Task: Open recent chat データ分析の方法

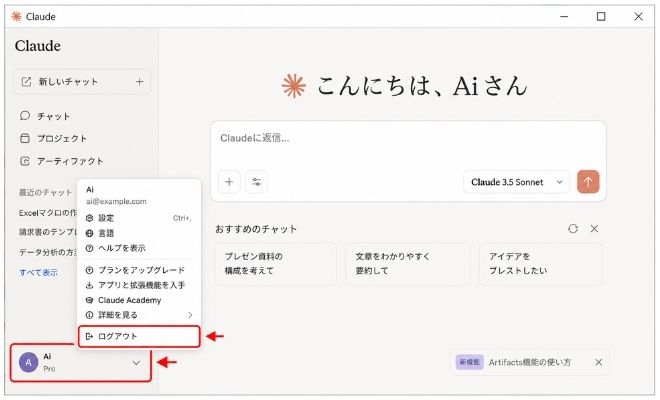Action: click(48, 252)
